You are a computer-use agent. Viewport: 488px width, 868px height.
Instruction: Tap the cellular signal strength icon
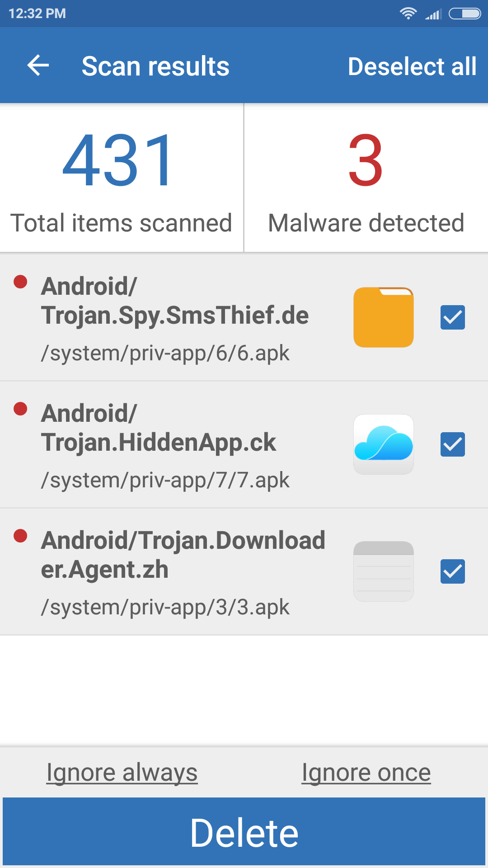tap(433, 14)
